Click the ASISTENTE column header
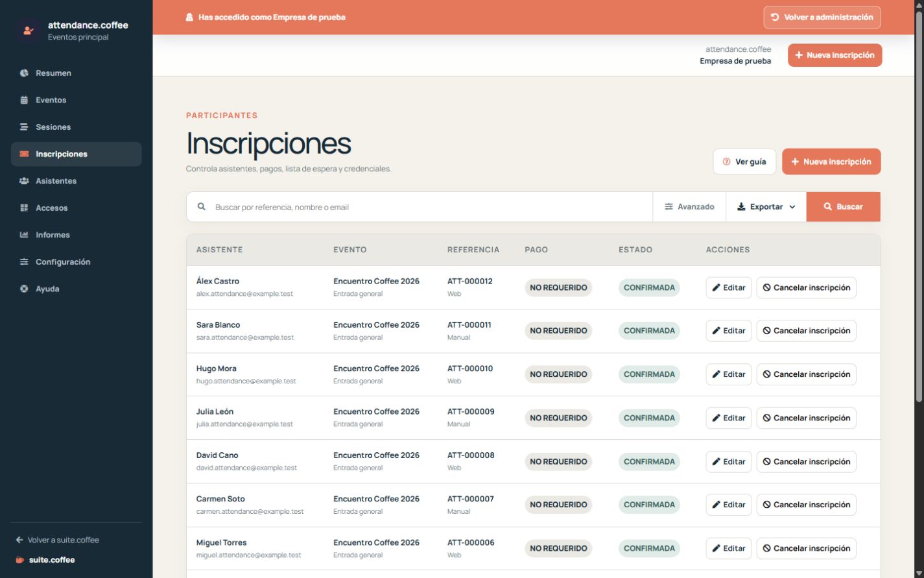Screen dimensions: 924x578 click(220, 250)
